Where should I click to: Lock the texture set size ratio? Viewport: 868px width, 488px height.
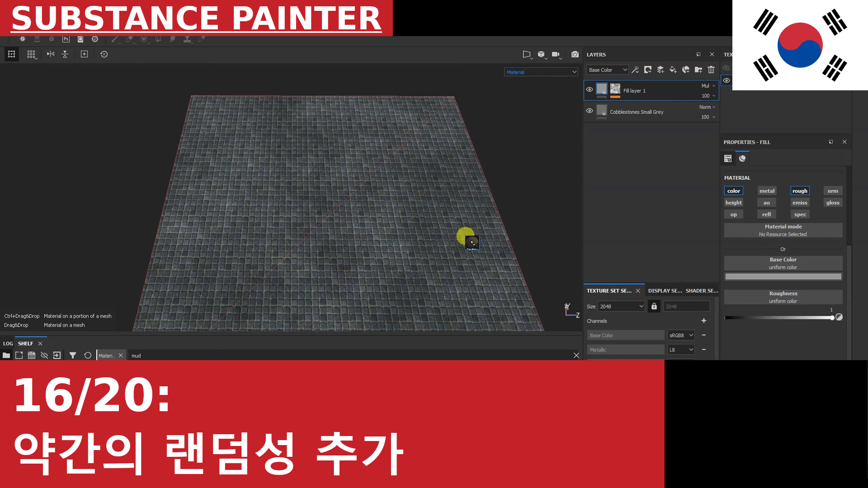pyautogui.click(x=654, y=306)
